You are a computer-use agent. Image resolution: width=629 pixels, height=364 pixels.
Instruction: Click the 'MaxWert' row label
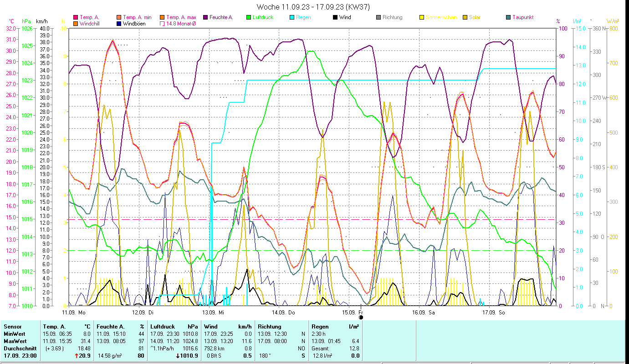click(x=15, y=341)
